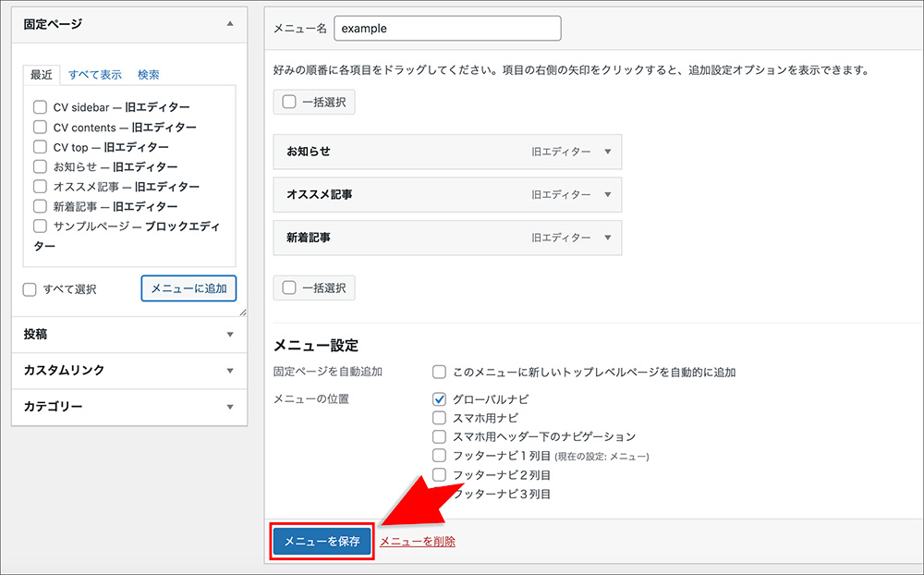Switch to the 検索 tab
This screenshot has height=575, width=924.
coord(149,75)
